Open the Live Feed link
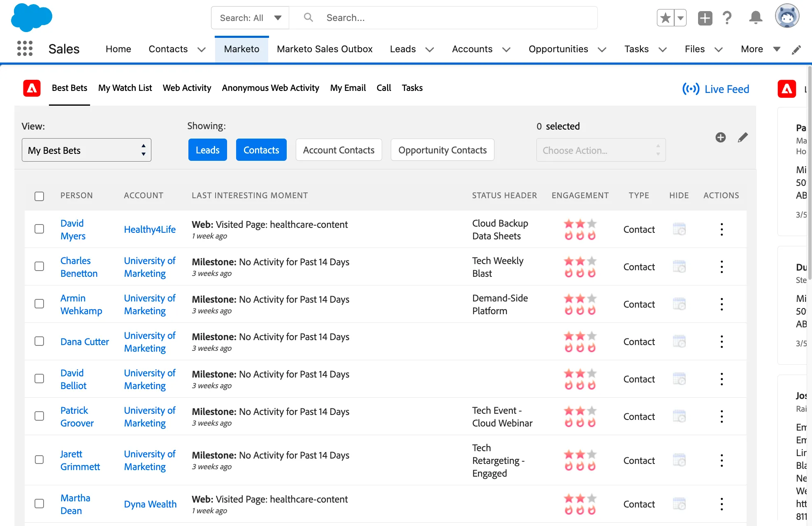The image size is (812, 526). click(716, 89)
